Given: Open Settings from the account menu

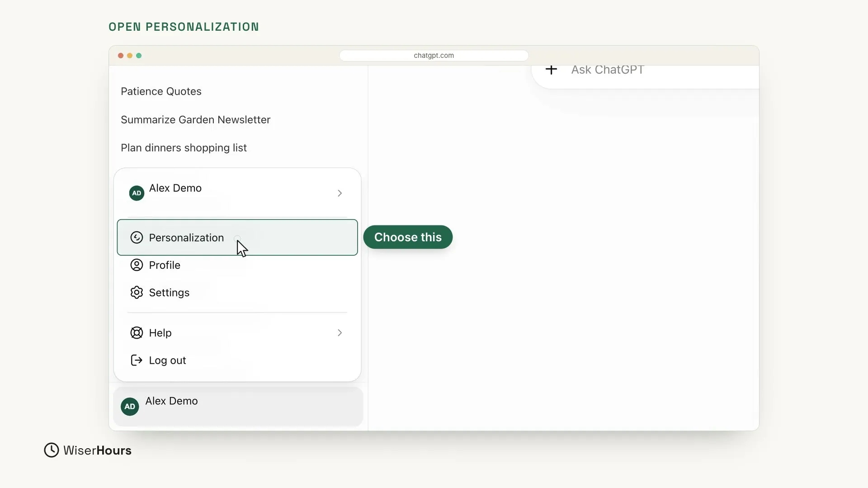Looking at the screenshot, I should pos(237,293).
